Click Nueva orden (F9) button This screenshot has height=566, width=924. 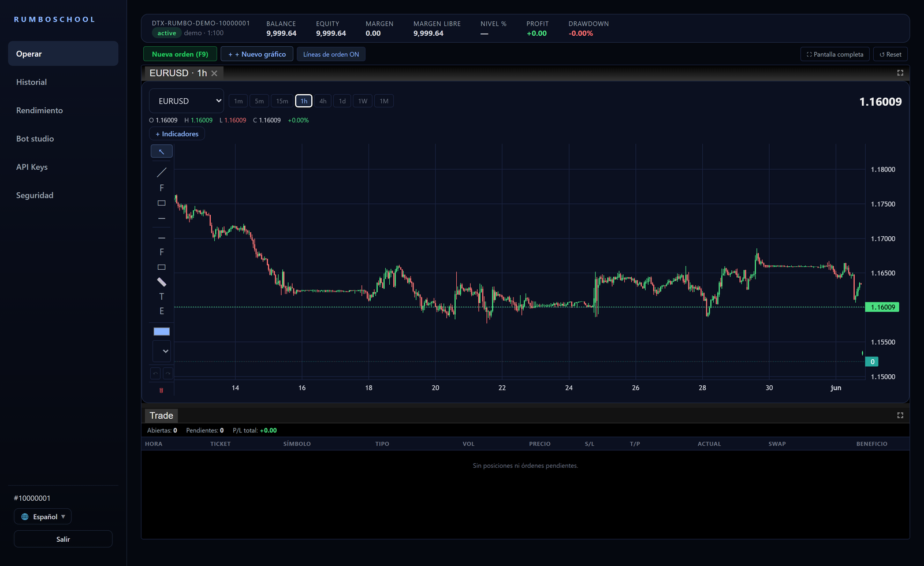tap(180, 54)
